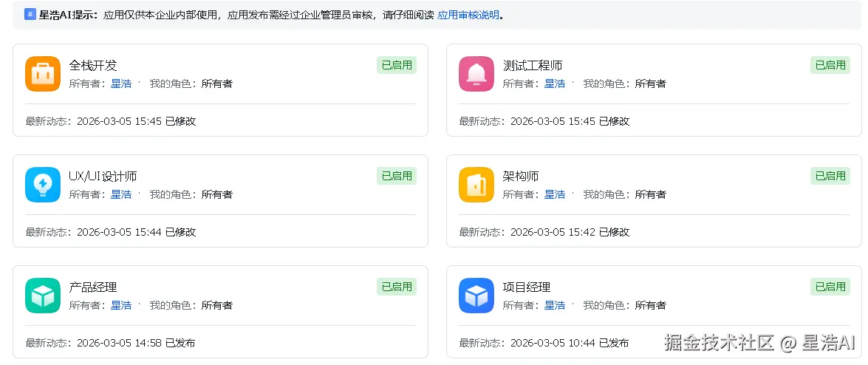Viewport: 868px width, 365px height.
Task: Click the small 星浩AI提示 notice icon
Action: click(x=30, y=14)
